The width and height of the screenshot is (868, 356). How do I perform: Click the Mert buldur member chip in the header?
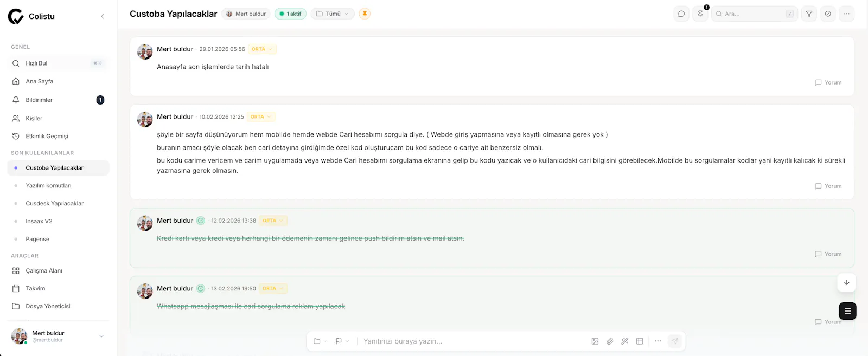click(246, 14)
